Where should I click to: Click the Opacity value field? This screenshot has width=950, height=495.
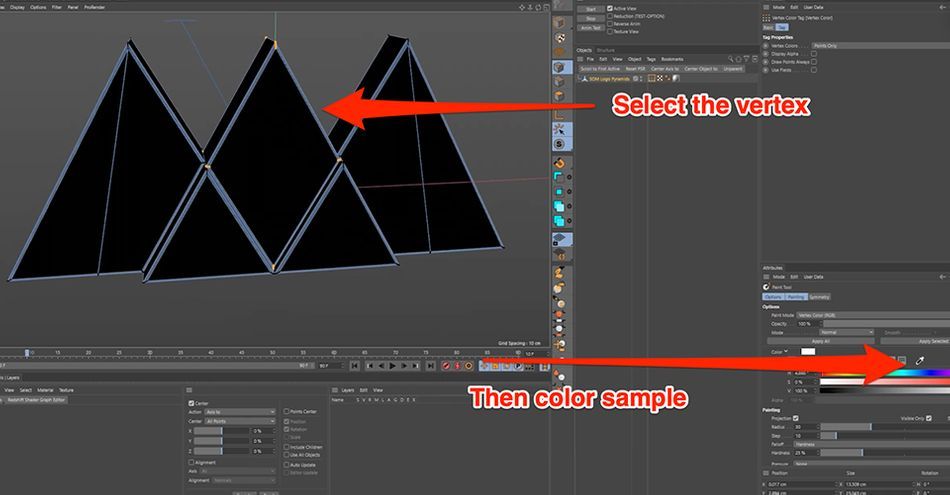click(x=809, y=324)
